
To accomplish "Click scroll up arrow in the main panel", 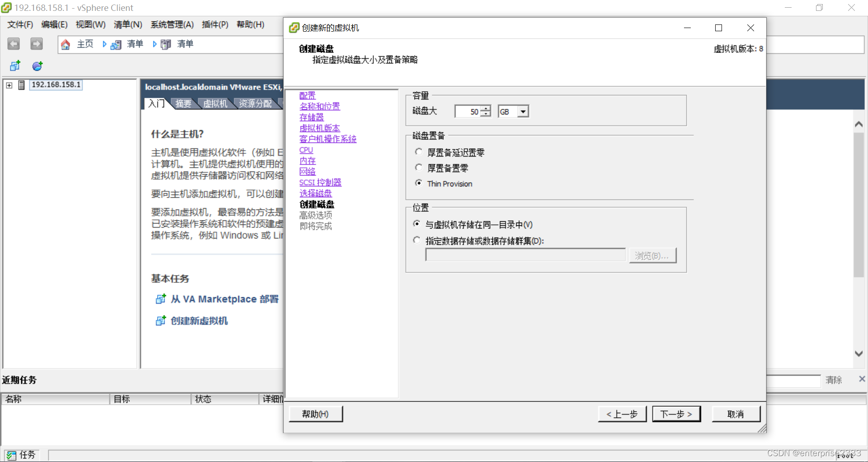I will [859, 124].
